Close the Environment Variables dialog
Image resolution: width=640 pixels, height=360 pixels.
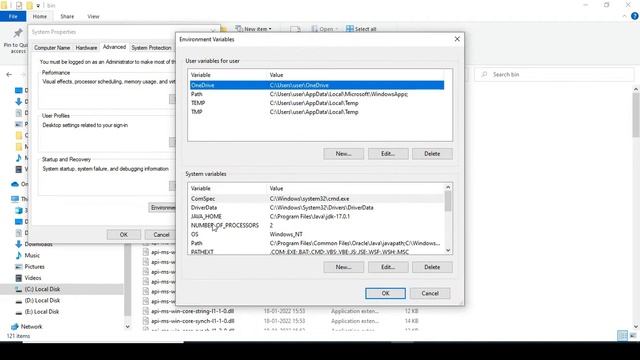[x=457, y=39]
